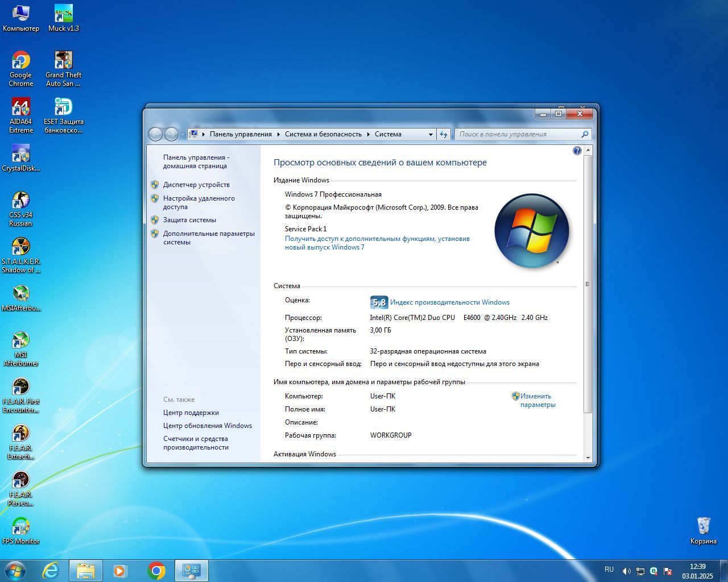Click the volume speaker tray icon
Image resolution: width=728 pixels, height=582 pixels.
pos(627,571)
